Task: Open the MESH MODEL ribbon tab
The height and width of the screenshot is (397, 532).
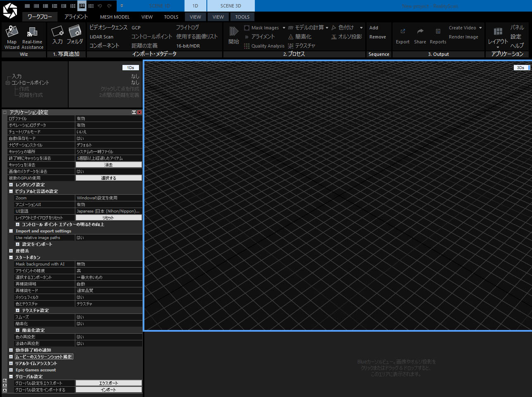Action: (115, 17)
